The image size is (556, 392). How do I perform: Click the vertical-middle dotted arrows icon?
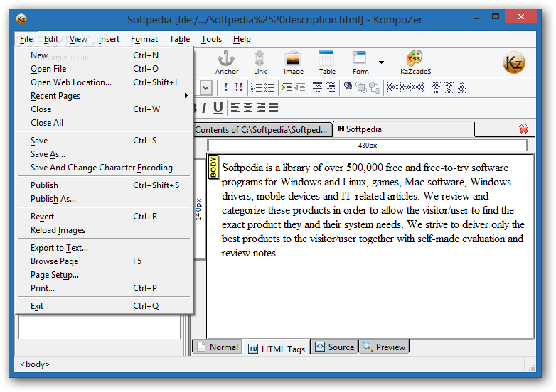click(x=449, y=87)
